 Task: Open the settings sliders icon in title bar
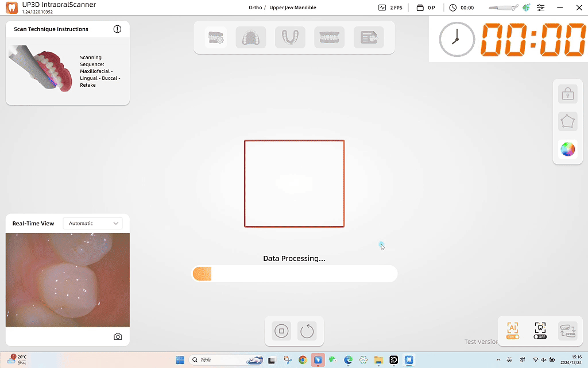point(540,7)
